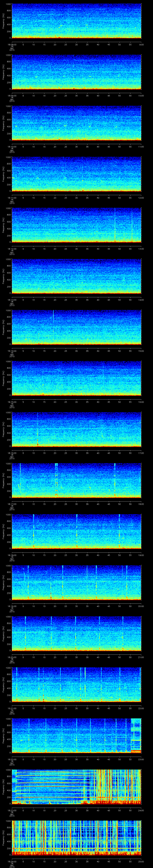Viewport: 153px width, 868px height.
Task: Click the 14:00 end-of-axis label
Action: (x=141, y=300)
